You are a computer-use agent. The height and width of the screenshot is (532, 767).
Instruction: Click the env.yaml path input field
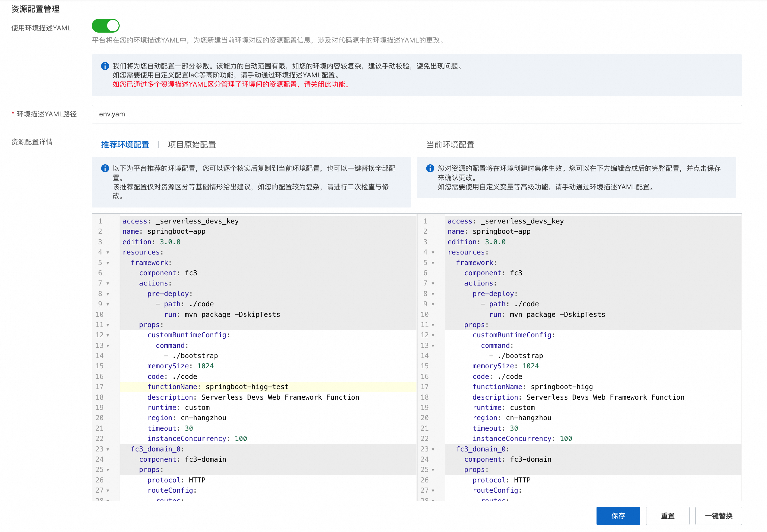point(416,114)
